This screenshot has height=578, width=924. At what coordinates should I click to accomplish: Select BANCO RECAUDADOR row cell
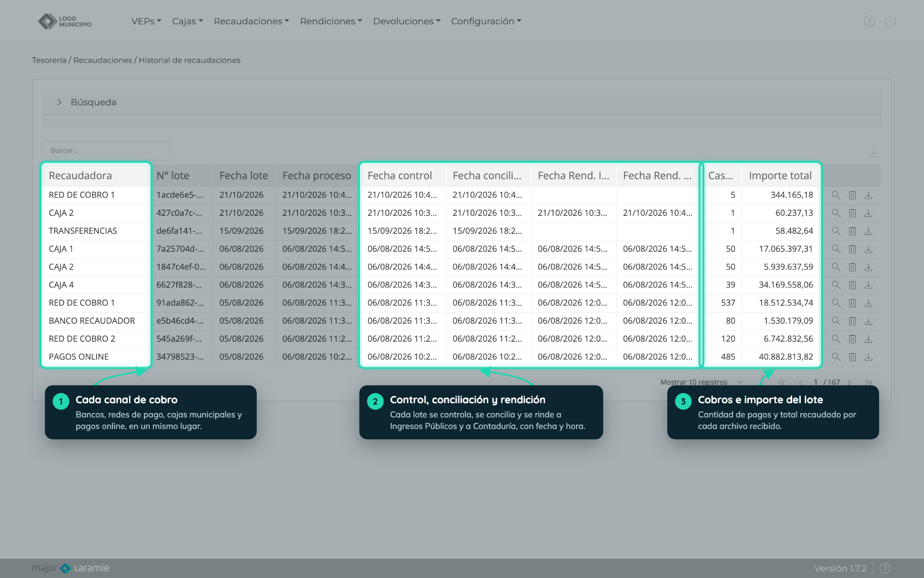pyautogui.click(x=96, y=321)
